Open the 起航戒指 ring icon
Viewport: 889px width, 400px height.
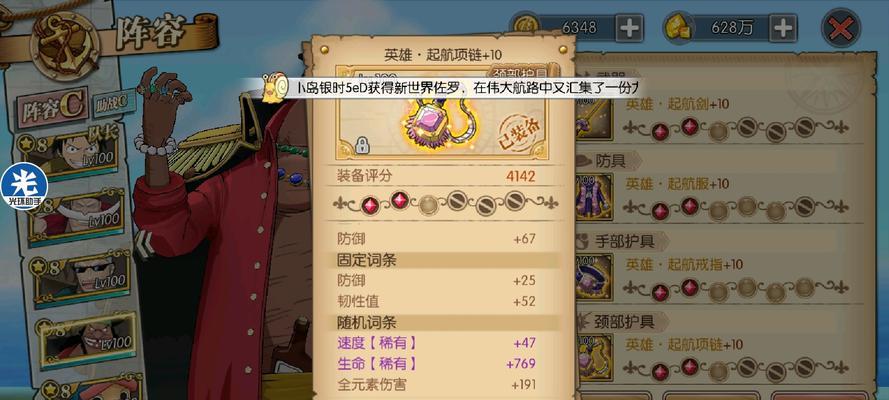(x=595, y=277)
